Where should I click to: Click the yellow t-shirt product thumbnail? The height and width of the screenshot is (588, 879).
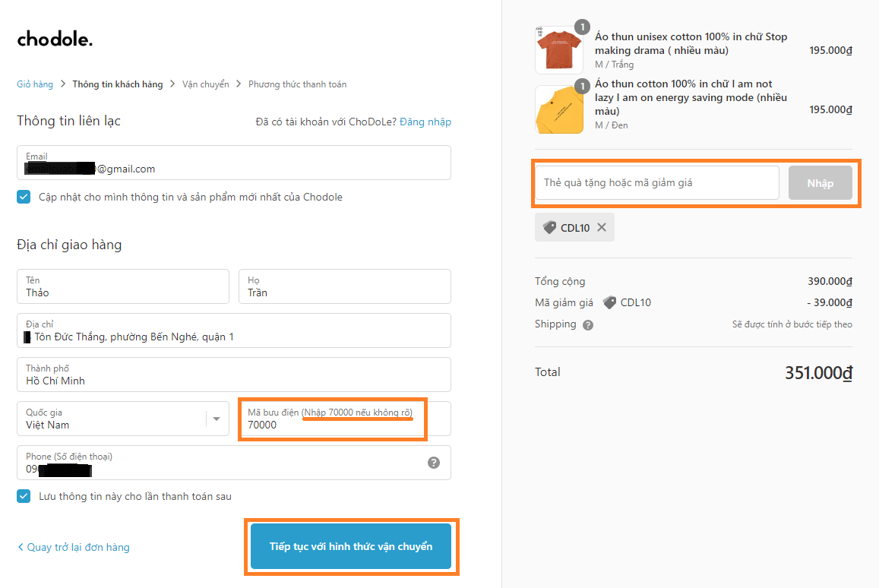point(559,109)
